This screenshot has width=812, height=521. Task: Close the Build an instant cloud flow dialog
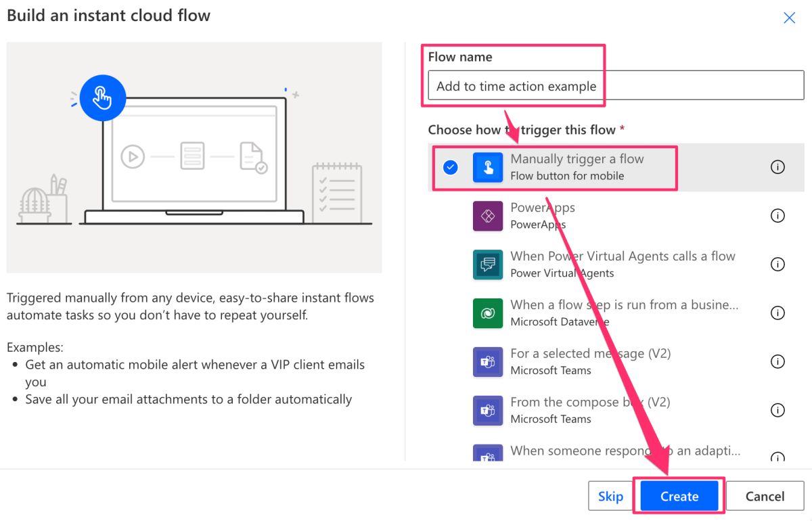789,18
